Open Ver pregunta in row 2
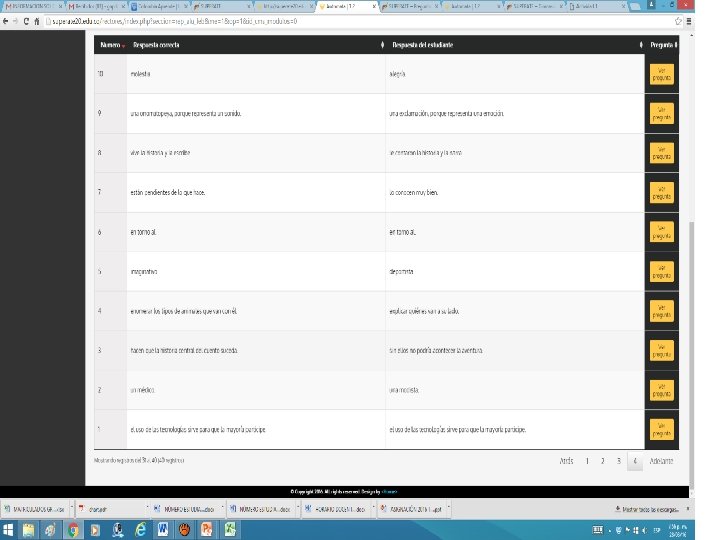The width and height of the screenshot is (720, 540). pos(662,390)
